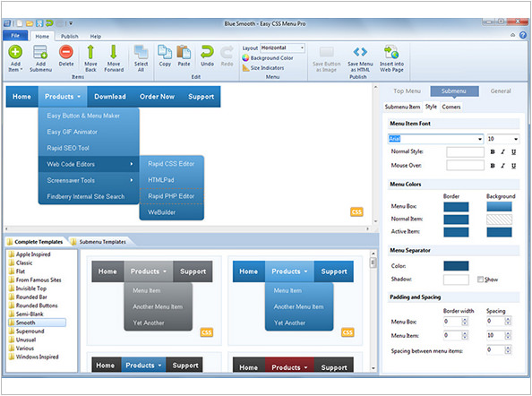
Task: Open Submenu Item tab
Action: 402,107
